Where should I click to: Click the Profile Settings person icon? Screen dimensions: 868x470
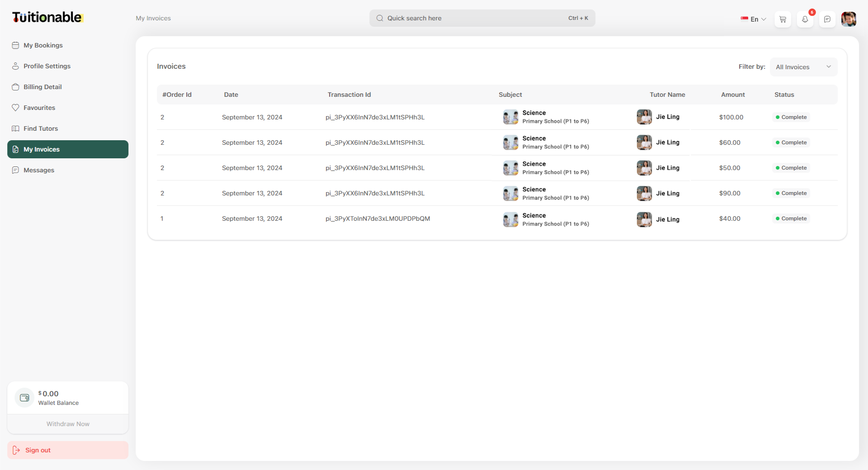[x=15, y=66]
